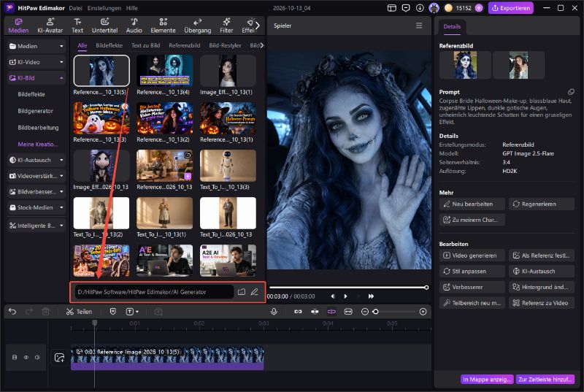584x392 pixels.
Task: Select Meine Kreatio... under KI-Bild
Action: (38, 144)
